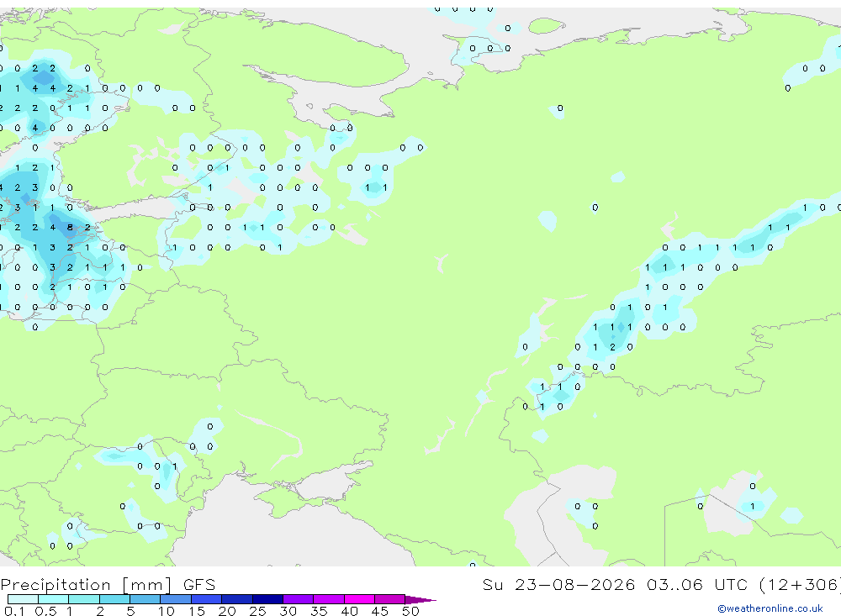Screen dimensions: 841x616
Task: Click the '0.5' legend scale label
Action: pos(45,611)
